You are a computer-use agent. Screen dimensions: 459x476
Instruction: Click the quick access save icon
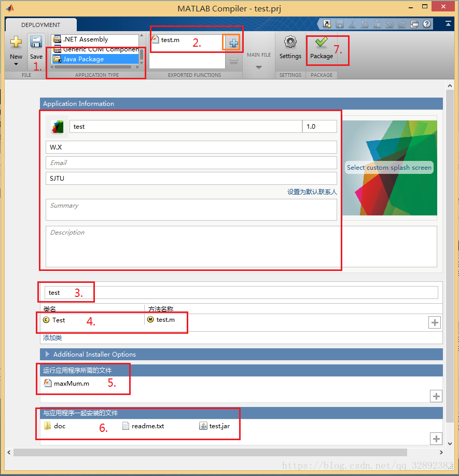(x=340, y=24)
